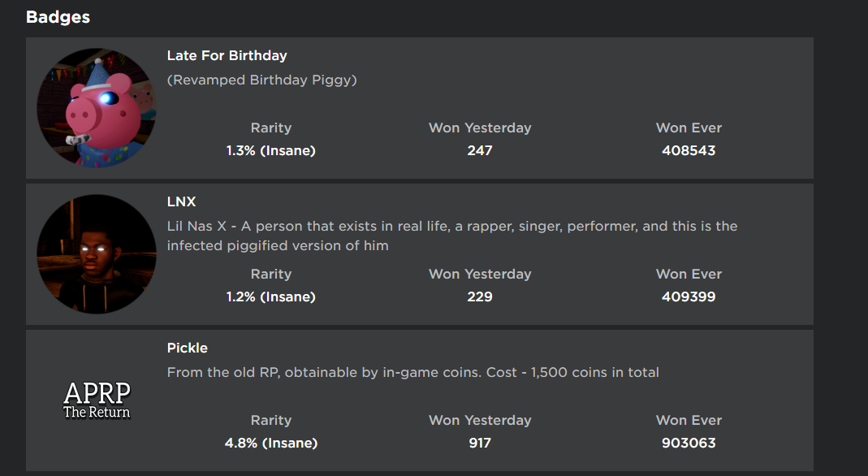Screen dimensions: 868x476
Task: Select the 1.3% (Insane) rarity value
Action: click(271, 150)
